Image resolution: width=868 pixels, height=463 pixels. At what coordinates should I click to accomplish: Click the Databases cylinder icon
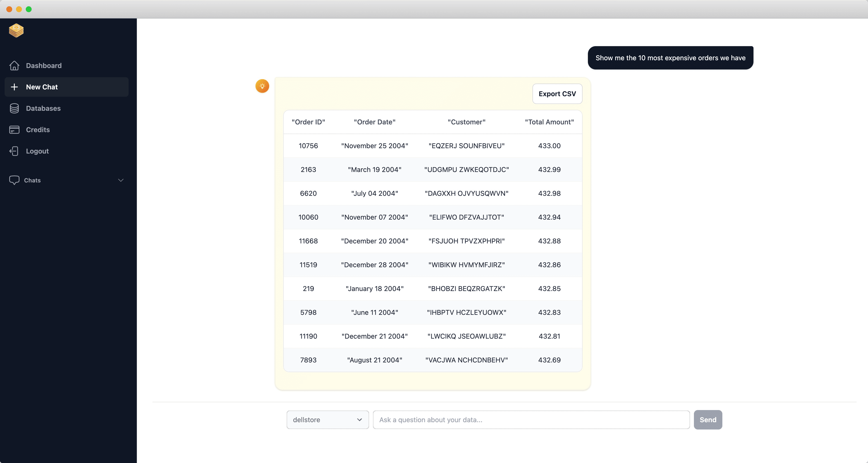(x=14, y=108)
